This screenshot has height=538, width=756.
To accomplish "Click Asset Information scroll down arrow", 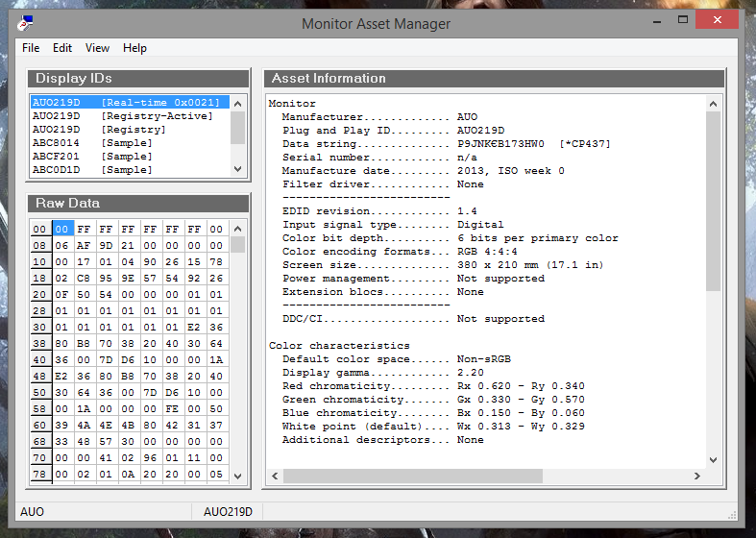I will [714, 459].
